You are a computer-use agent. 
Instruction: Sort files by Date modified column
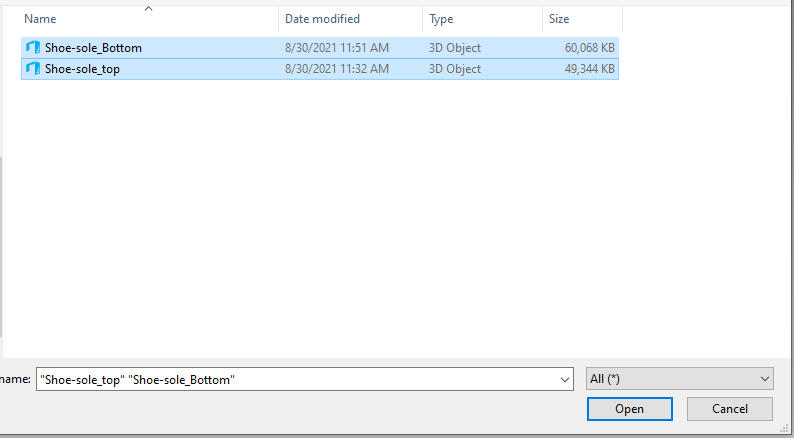tap(322, 19)
